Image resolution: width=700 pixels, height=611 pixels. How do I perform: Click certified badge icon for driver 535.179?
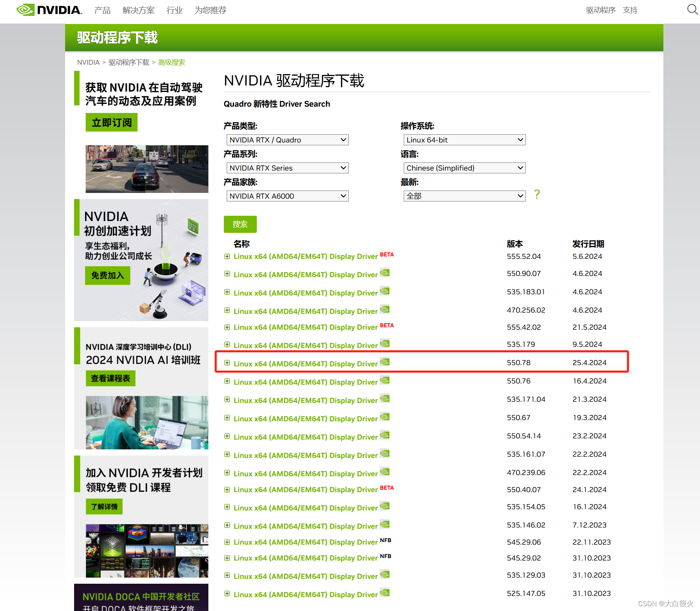[385, 343]
